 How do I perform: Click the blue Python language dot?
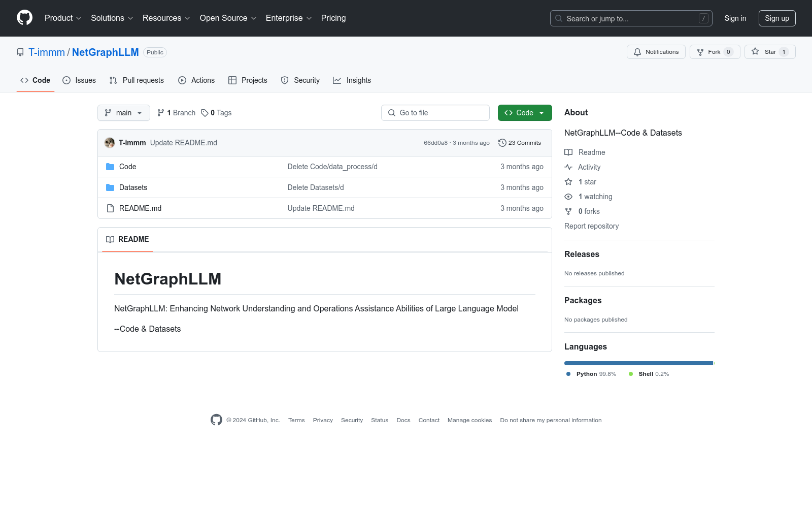[568, 374]
